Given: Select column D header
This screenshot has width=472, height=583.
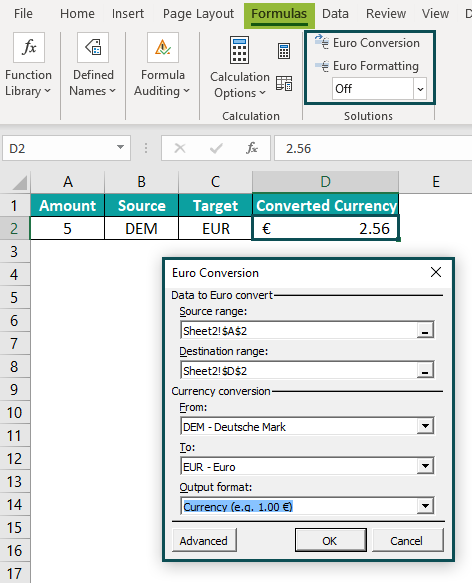Looking at the screenshot, I should [325, 182].
